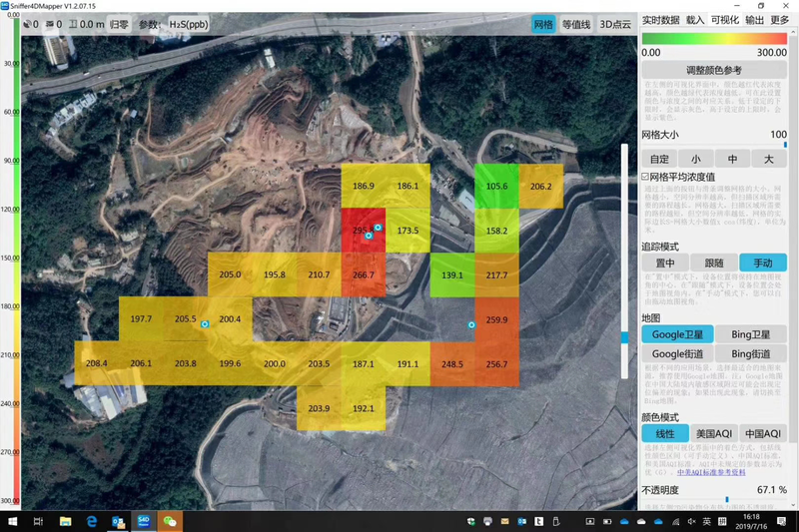Click the 259.9 grid cell
799x532 pixels.
tap(496, 319)
